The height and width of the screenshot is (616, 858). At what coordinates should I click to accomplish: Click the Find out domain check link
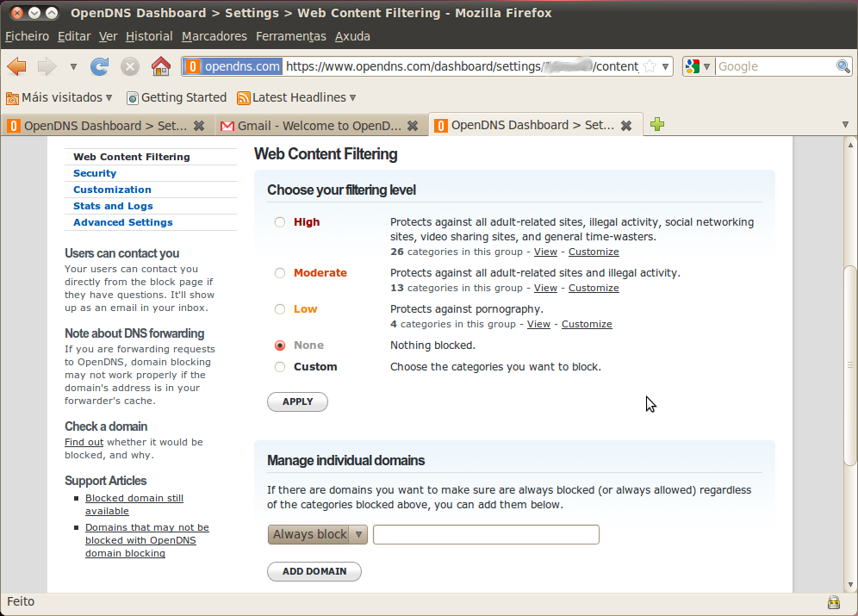point(84,442)
